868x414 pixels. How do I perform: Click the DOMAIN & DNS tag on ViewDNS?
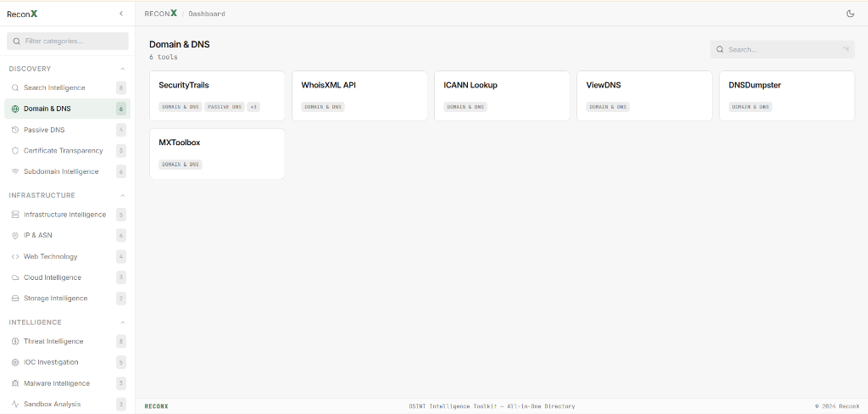608,107
